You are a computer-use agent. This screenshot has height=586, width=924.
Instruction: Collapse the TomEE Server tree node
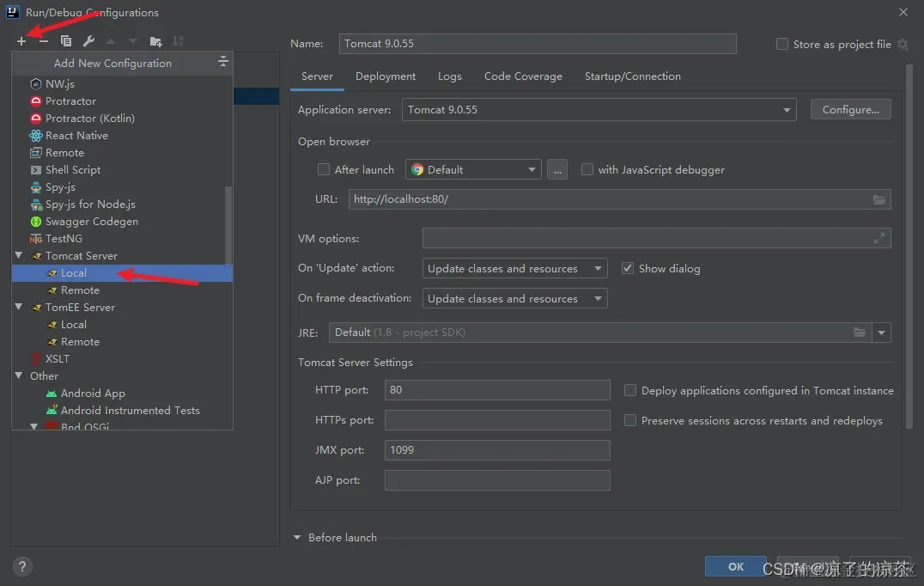click(18, 307)
